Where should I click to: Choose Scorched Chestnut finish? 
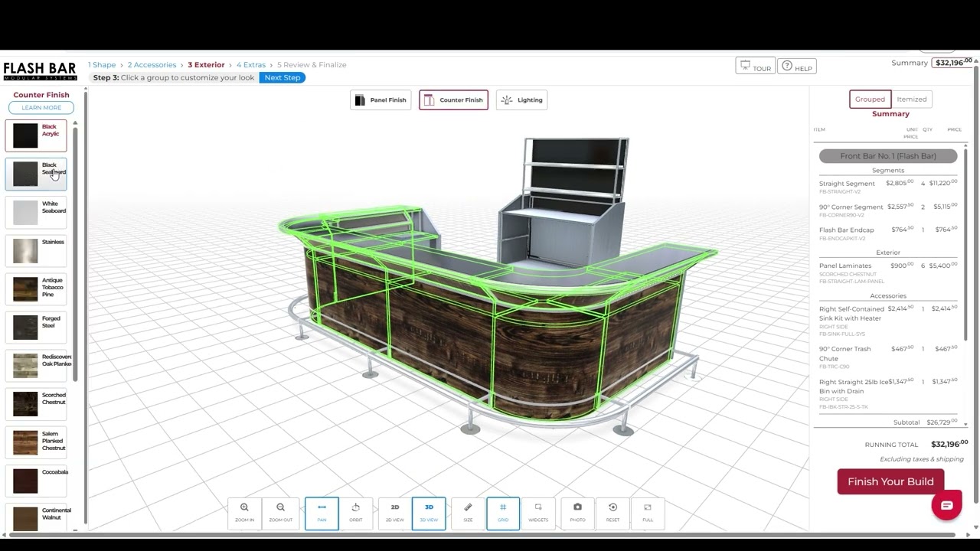point(36,403)
